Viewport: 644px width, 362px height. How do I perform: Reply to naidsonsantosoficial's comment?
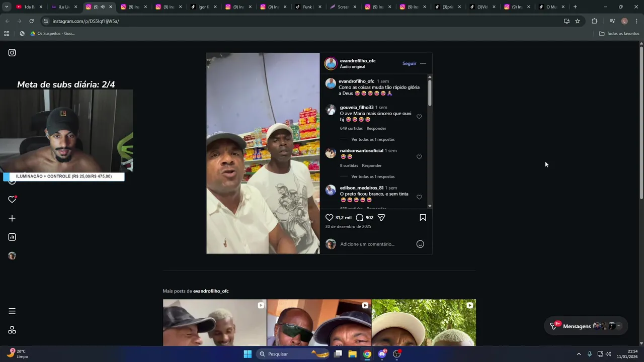(372, 165)
